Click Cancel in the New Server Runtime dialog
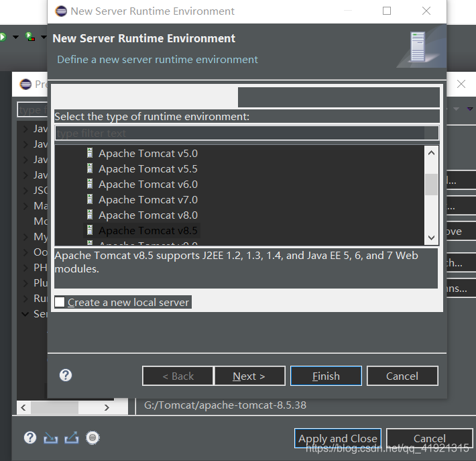The width and height of the screenshot is (476, 461). (x=402, y=376)
